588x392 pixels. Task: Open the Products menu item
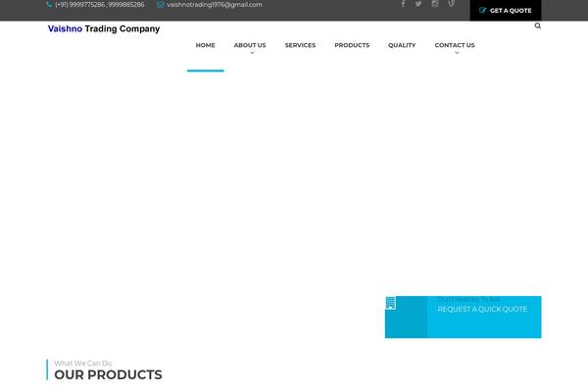tap(352, 45)
